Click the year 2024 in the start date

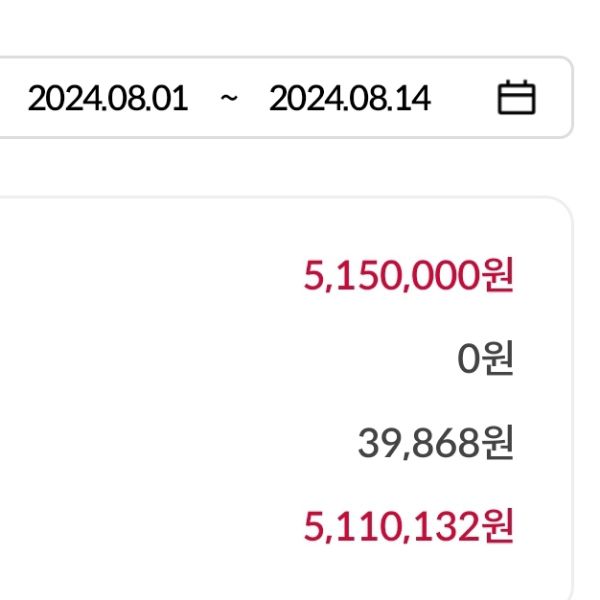59,99
